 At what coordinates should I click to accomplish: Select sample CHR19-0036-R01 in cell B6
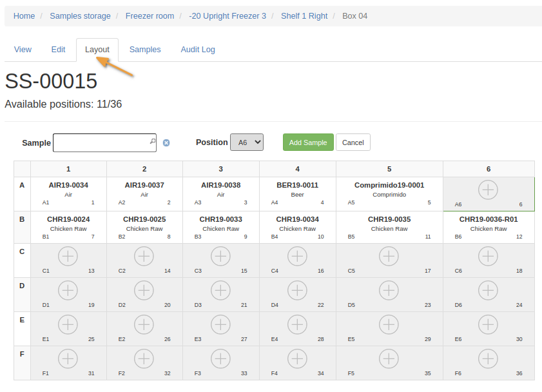click(488, 219)
